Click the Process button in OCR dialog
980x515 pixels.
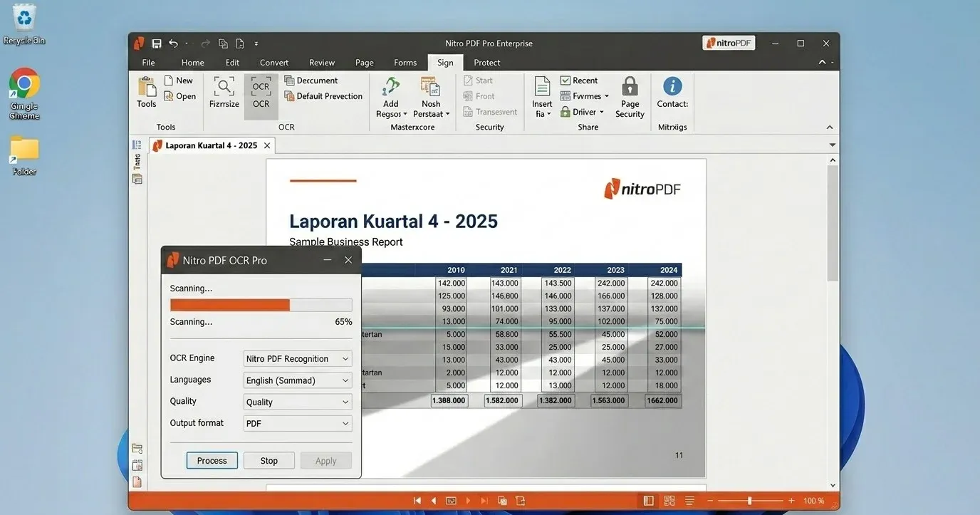212,461
